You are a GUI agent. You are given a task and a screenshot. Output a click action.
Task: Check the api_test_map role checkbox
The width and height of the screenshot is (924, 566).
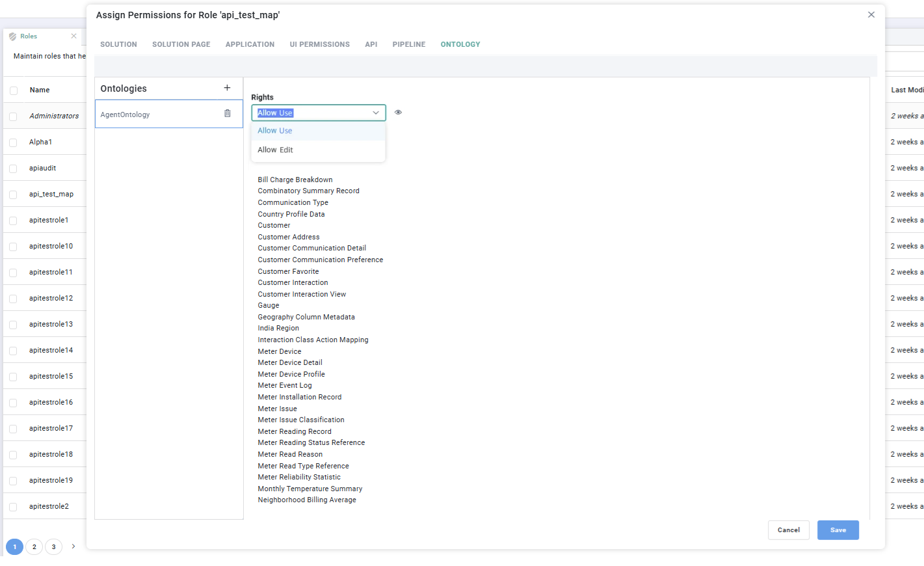[x=13, y=195]
